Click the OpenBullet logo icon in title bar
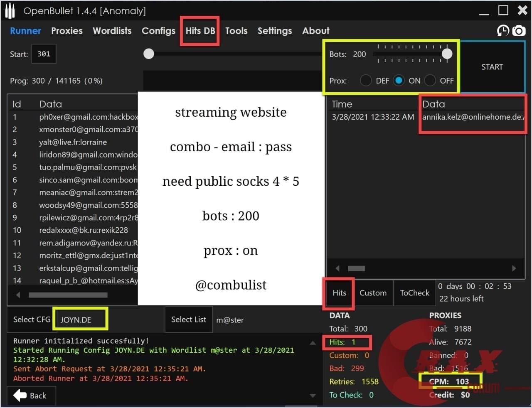 [10, 11]
